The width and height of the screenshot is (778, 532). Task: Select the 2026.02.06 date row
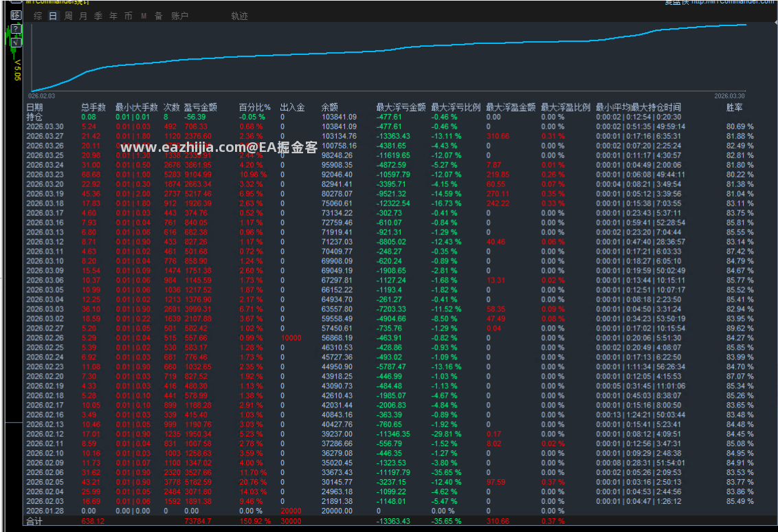tap(390, 472)
